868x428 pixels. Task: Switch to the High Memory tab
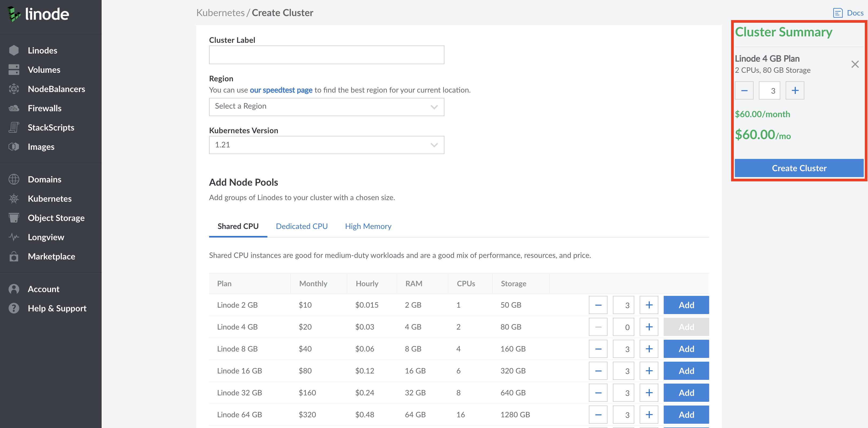click(368, 226)
